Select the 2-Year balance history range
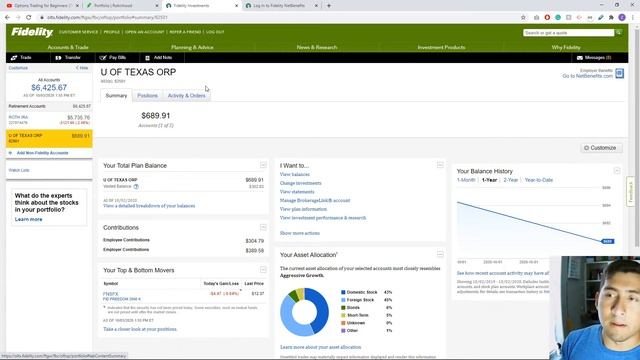The width and height of the screenshot is (640, 360). coord(511,180)
